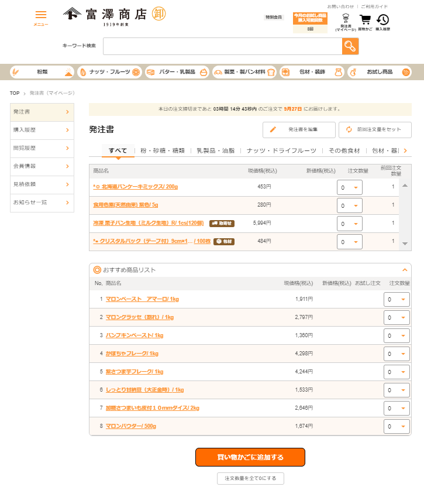Open the お問い合わせ link
Image resolution: width=424 pixels, height=504 pixels.
pos(340,6)
